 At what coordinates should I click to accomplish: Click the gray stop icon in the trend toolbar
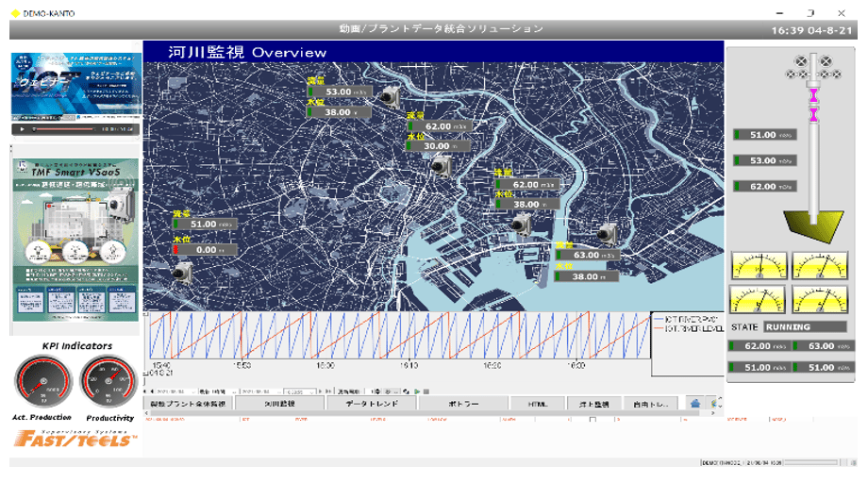(x=426, y=391)
